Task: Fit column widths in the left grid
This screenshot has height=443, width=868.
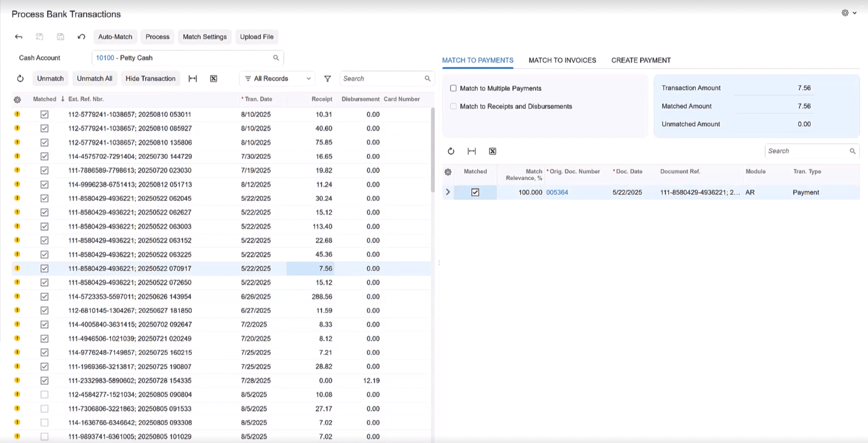Action: (x=192, y=78)
